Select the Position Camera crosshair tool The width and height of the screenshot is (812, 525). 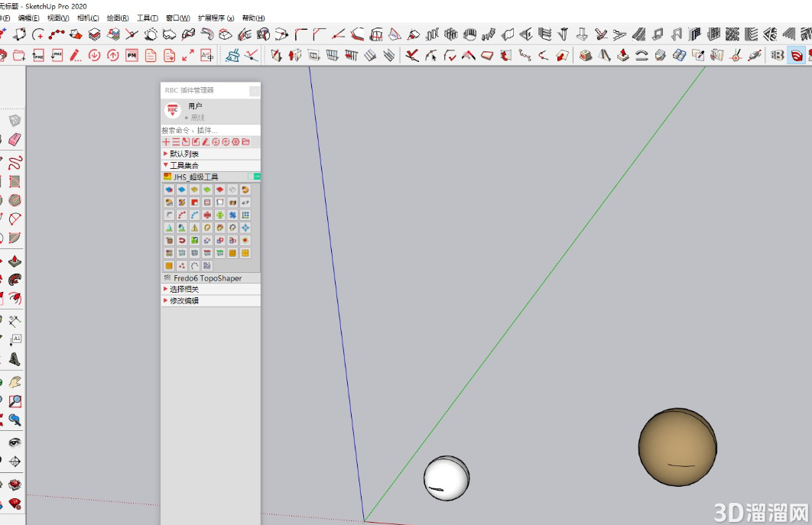click(15, 462)
